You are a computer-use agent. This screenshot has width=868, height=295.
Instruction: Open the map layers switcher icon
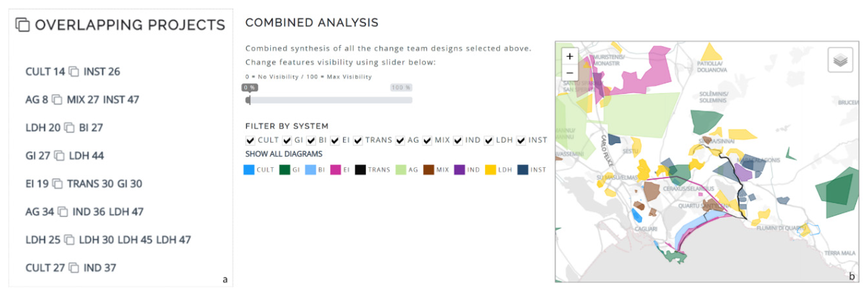(840, 60)
